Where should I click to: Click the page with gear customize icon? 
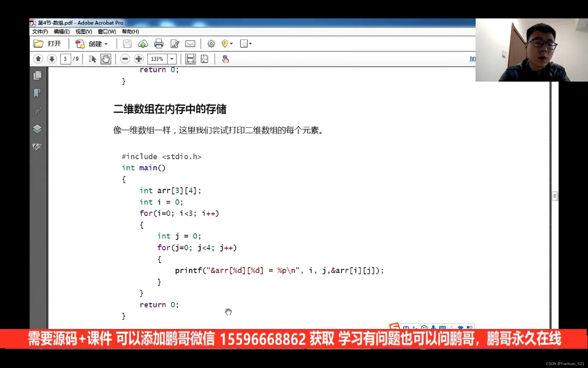pyautogui.click(x=244, y=44)
